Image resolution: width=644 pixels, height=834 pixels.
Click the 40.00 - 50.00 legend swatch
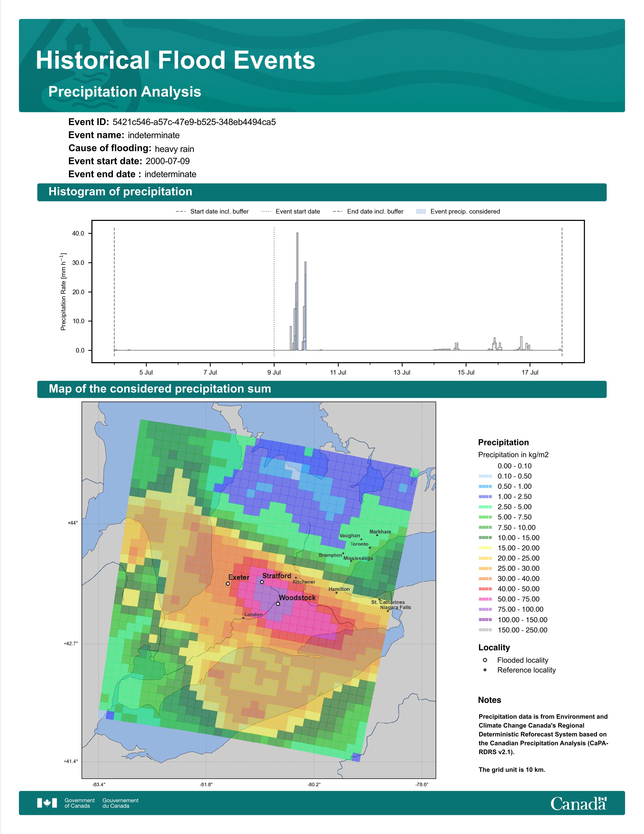coord(485,589)
